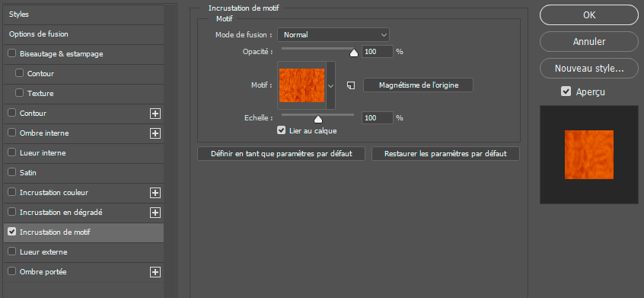Click the Echelle percentage input field
This screenshot has height=298, width=644.
[x=377, y=118]
